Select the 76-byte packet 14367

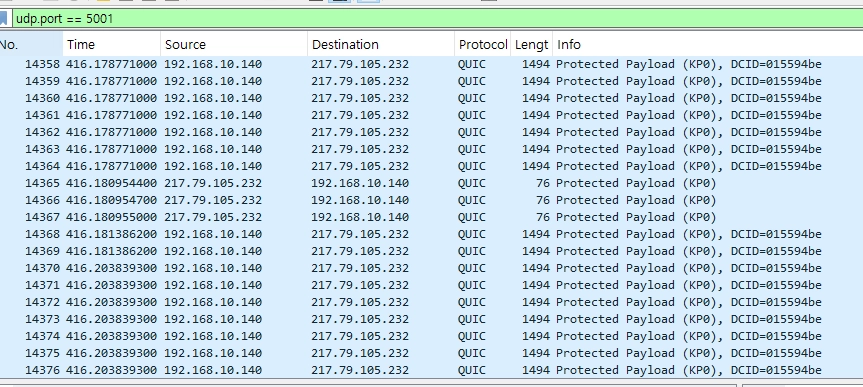point(432,217)
